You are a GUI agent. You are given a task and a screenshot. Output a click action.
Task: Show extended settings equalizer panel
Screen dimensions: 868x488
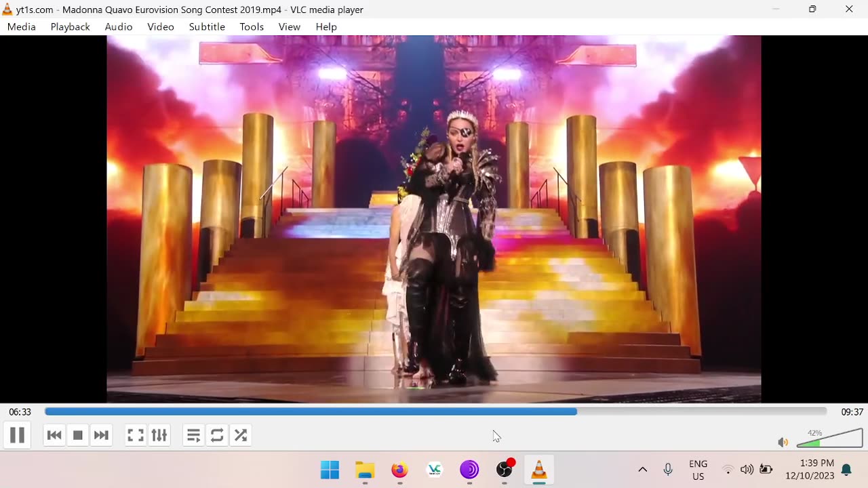click(x=159, y=435)
